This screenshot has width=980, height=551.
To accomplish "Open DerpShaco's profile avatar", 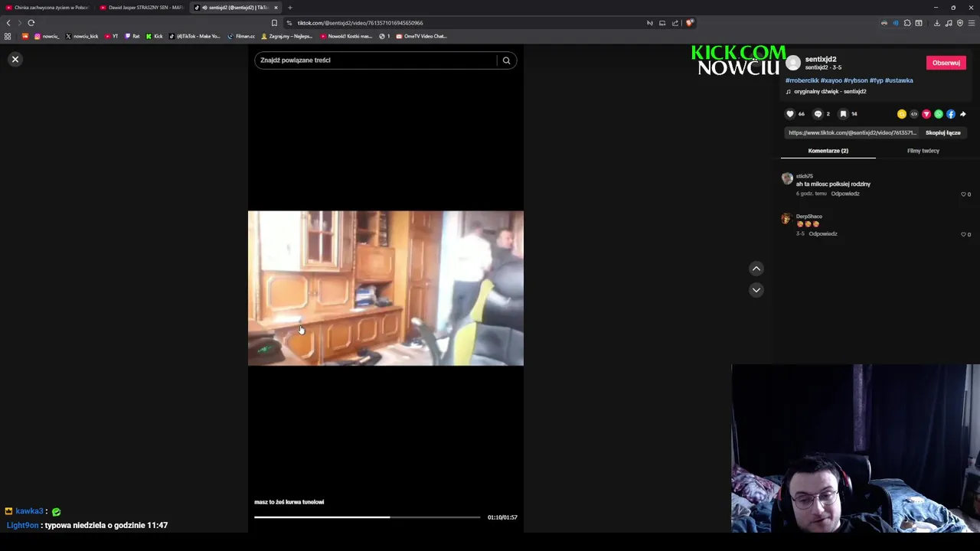I will [786, 219].
